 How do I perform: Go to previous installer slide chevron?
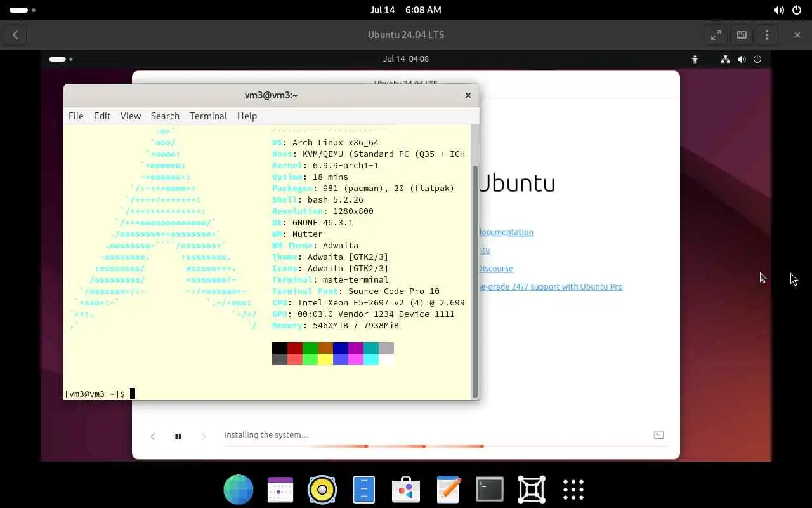(x=153, y=436)
